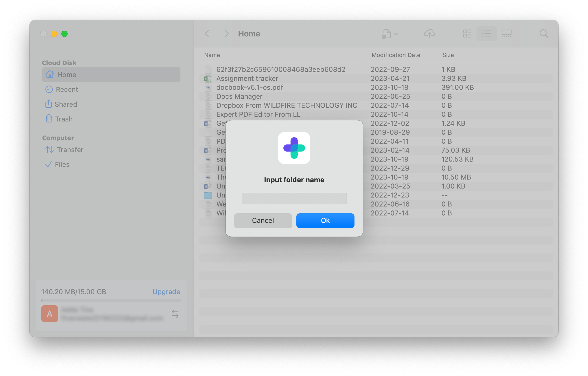Screen dimensions: 588x376
Task: Minimize window with yellow button
Action: (x=54, y=34)
